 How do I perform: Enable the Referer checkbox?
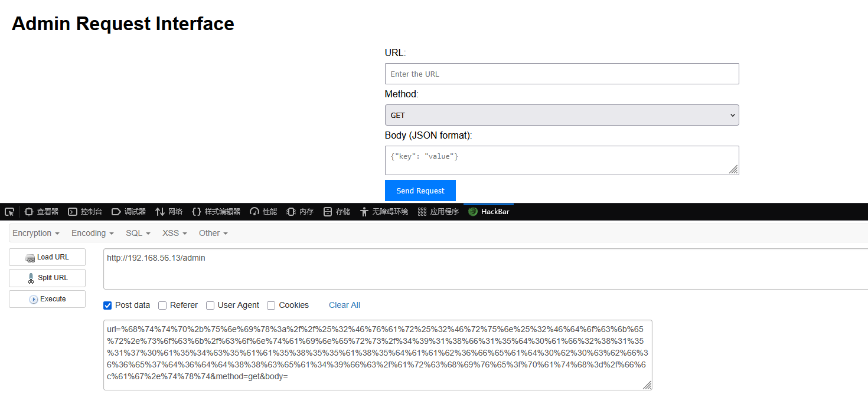click(162, 306)
